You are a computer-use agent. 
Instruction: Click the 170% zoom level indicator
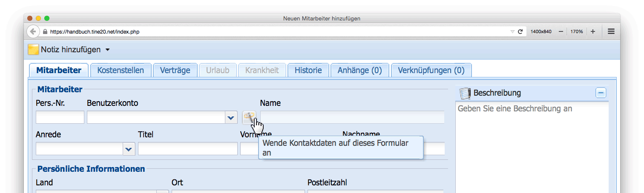[x=577, y=31]
